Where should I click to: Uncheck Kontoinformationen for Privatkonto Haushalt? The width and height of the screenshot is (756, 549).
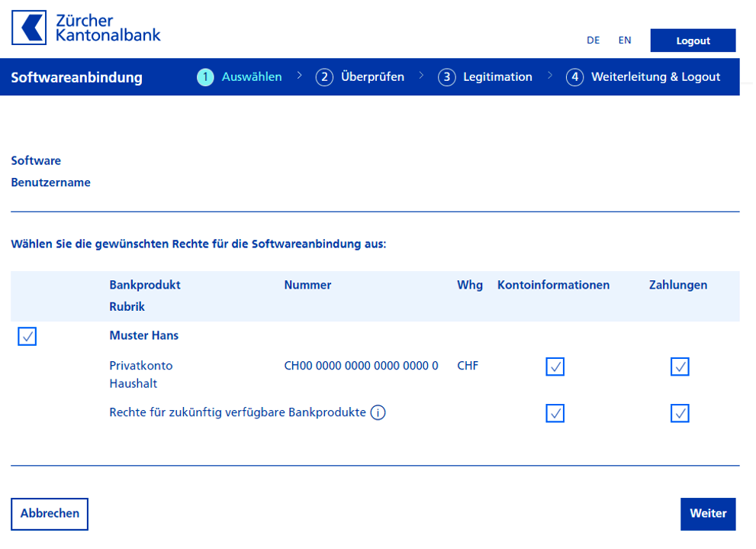(555, 367)
